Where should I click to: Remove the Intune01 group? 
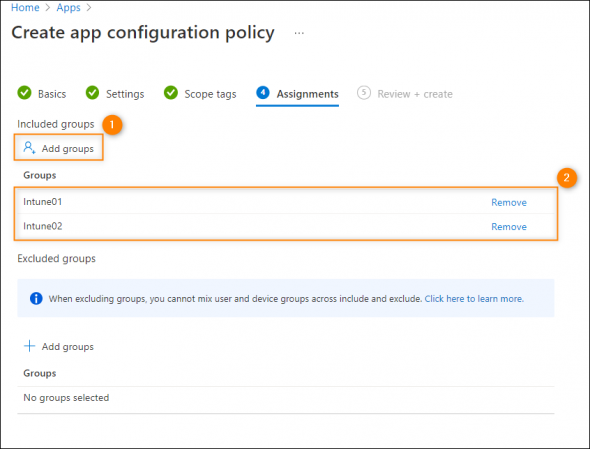point(509,202)
